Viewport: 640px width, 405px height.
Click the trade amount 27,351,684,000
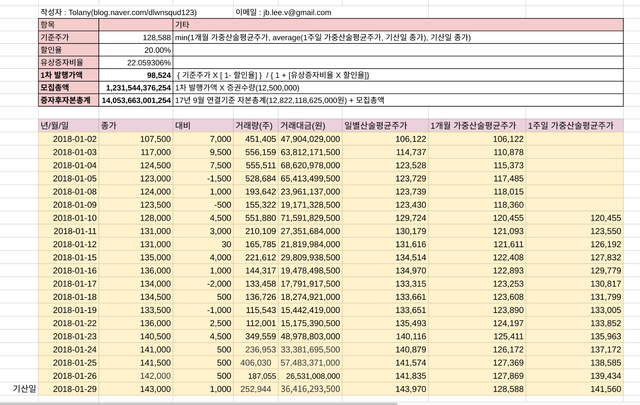tap(310, 231)
